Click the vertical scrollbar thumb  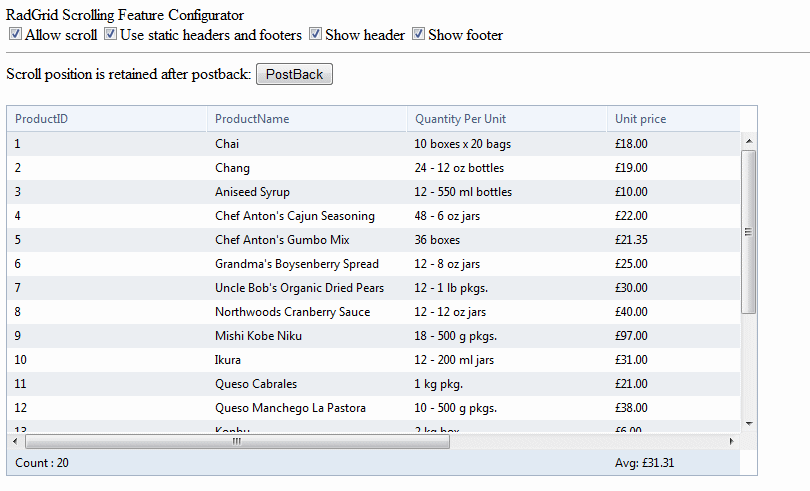click(748, 231)
